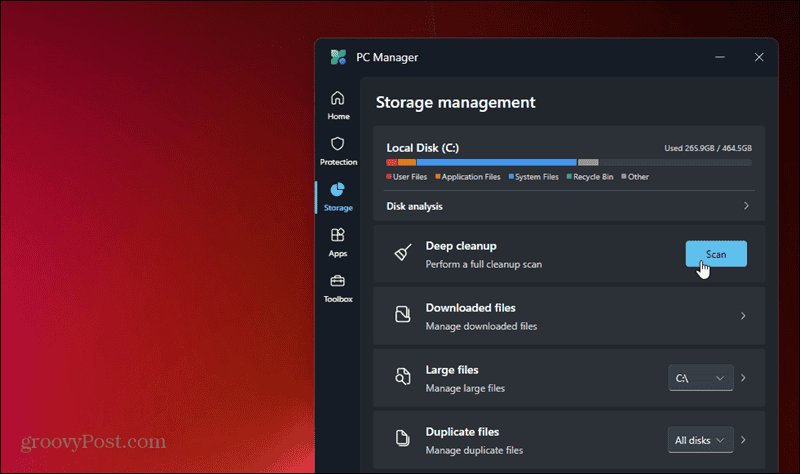Click the Deep cleanup title
Screen dimensions: 800x474
click(x=461, y=246)
